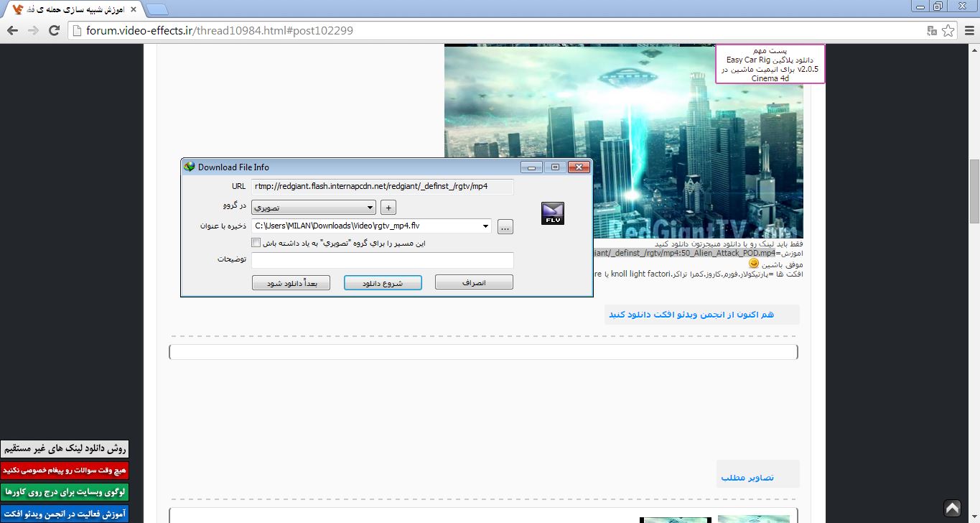Close the Download File Info dialog

579,167
